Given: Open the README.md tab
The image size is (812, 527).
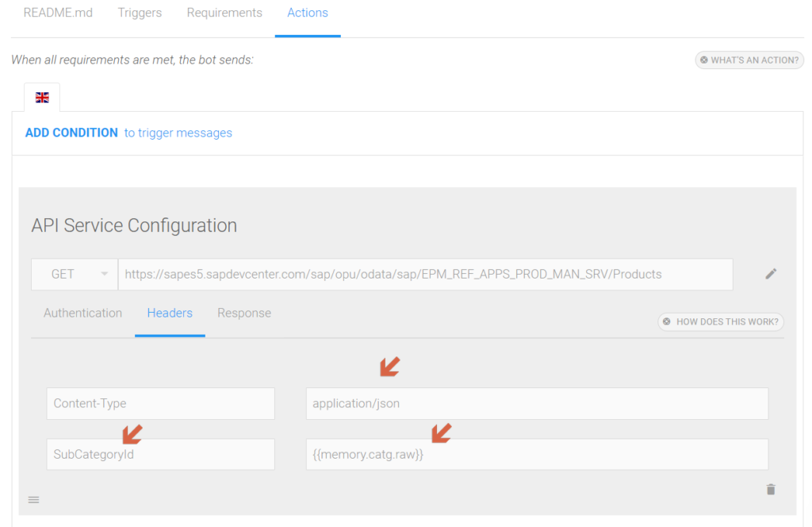Looking at the screenshot, I should 58,12.
